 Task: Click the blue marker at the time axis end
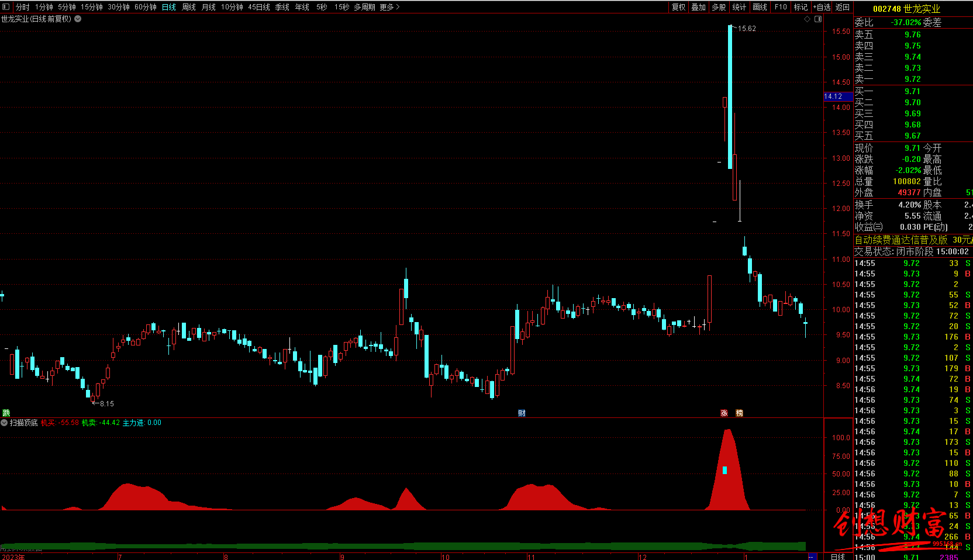(x=812, y=556)
